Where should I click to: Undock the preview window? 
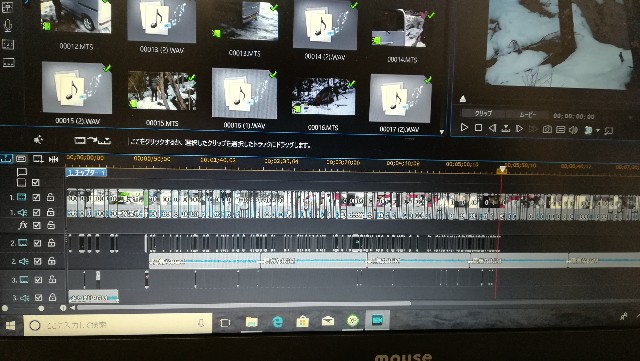pyautogui.click(x=609, y=131)
